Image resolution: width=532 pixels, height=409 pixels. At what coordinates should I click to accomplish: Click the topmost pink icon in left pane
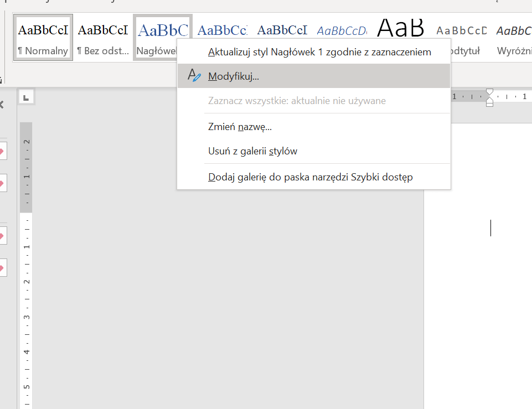tap(2, 151)
